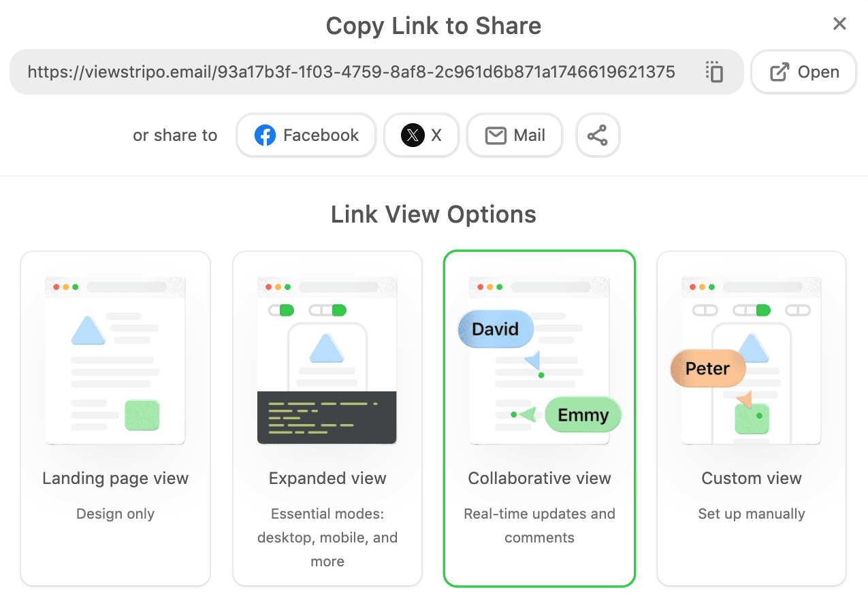This screenshot has width=868, height=599.
Task: Open more sharing options via share icon
Action: pyautogui.click(x=597, y=135)
